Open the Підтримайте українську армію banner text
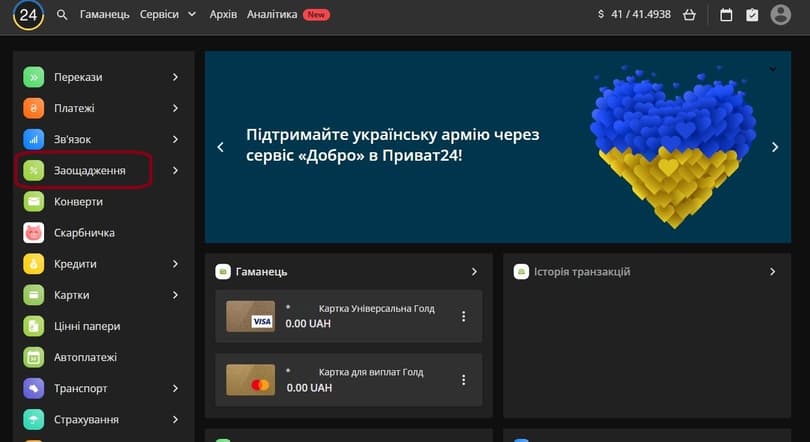This screenshot has width=810, height=442. [393, 145]
